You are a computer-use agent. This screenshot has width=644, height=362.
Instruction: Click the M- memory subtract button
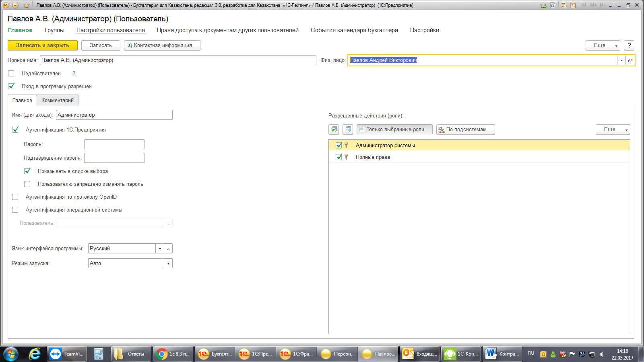[x=603, y=5]
